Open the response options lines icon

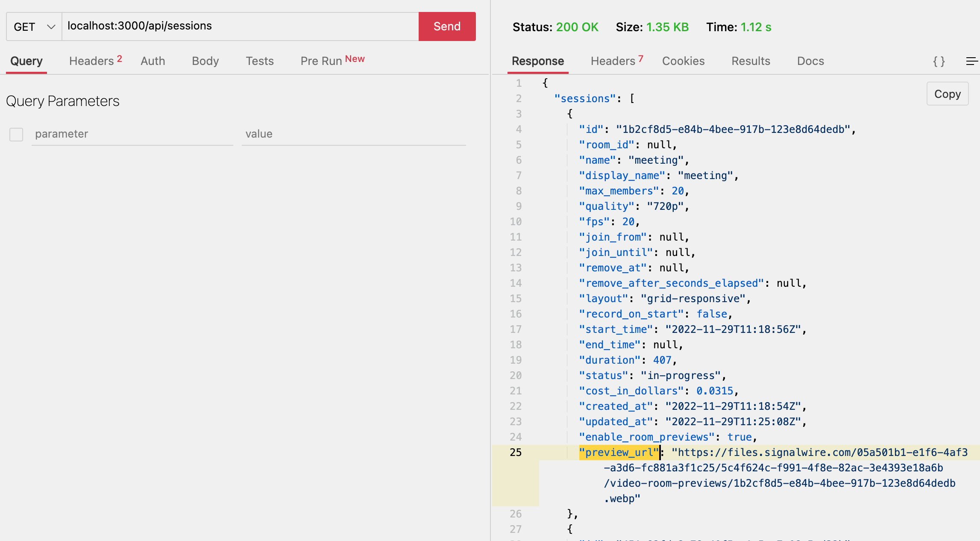click(973, 61)
